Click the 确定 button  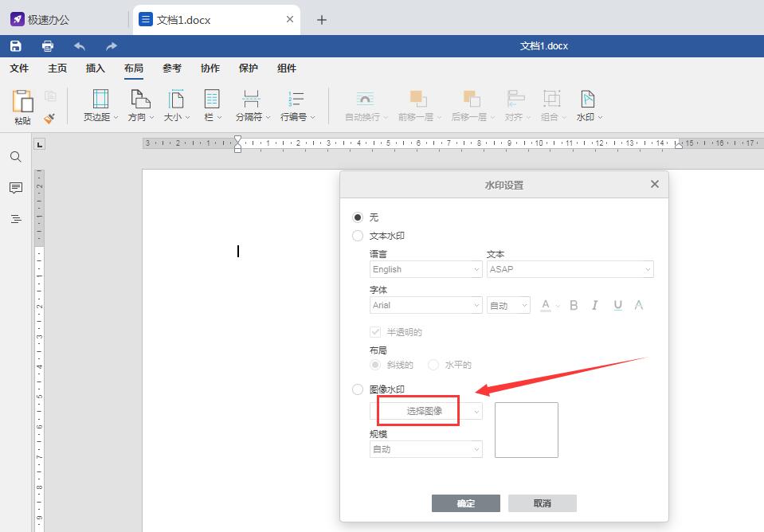pyautogui.click(x=465, y=503)
